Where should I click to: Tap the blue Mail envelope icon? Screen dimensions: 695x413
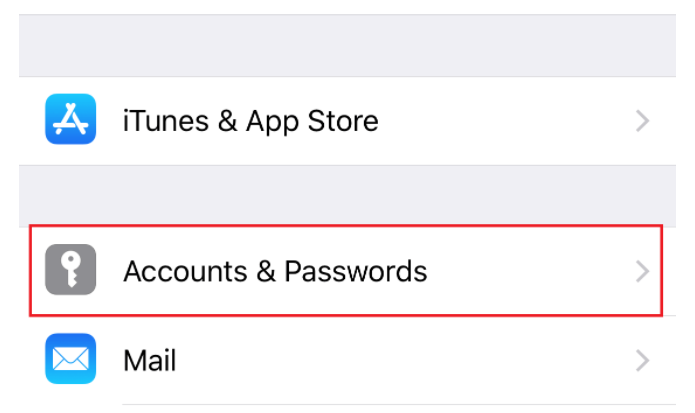point(70,359)
